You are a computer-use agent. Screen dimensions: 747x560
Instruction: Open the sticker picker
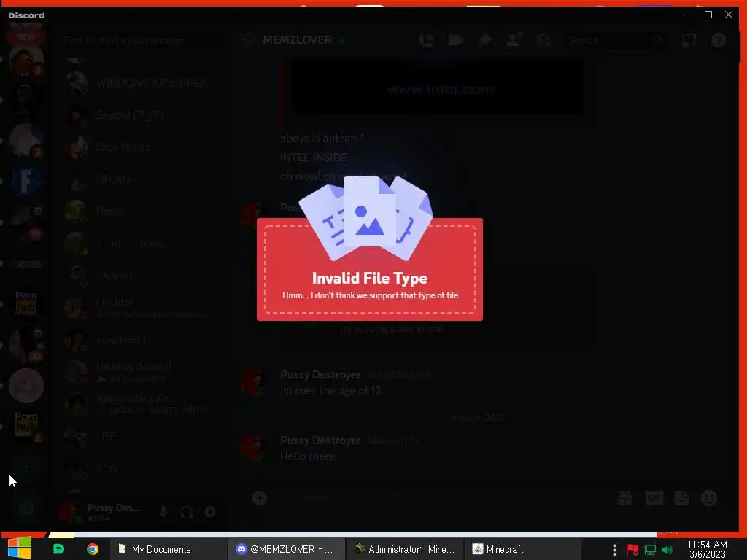(682, 498)
